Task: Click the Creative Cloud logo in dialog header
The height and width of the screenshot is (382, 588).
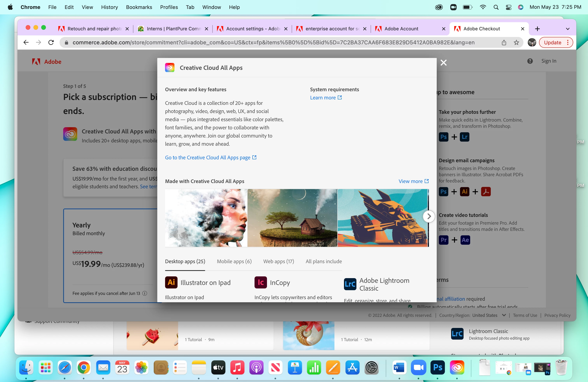Action: 170,67
